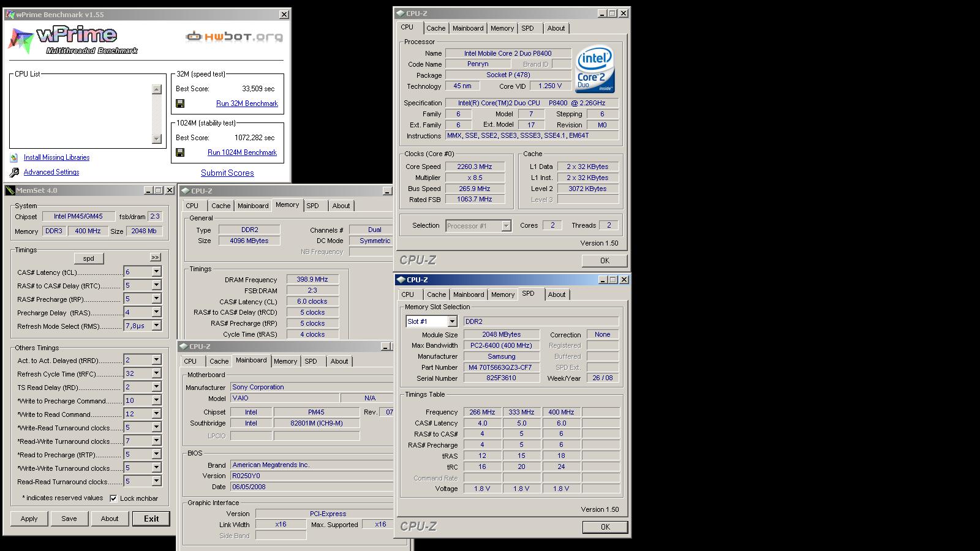The image size is (980, 551).
Task: Open the TS Read Delay (tRD) dropdown
Action: click(156, 387)
